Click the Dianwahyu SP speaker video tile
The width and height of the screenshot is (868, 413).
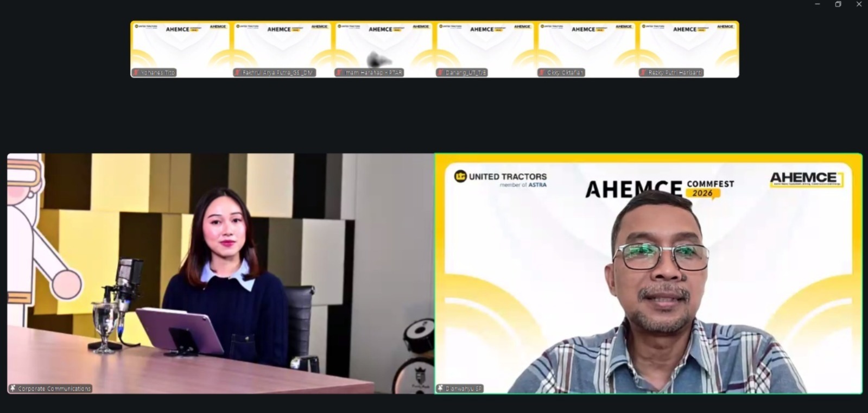tap(649, 274)
